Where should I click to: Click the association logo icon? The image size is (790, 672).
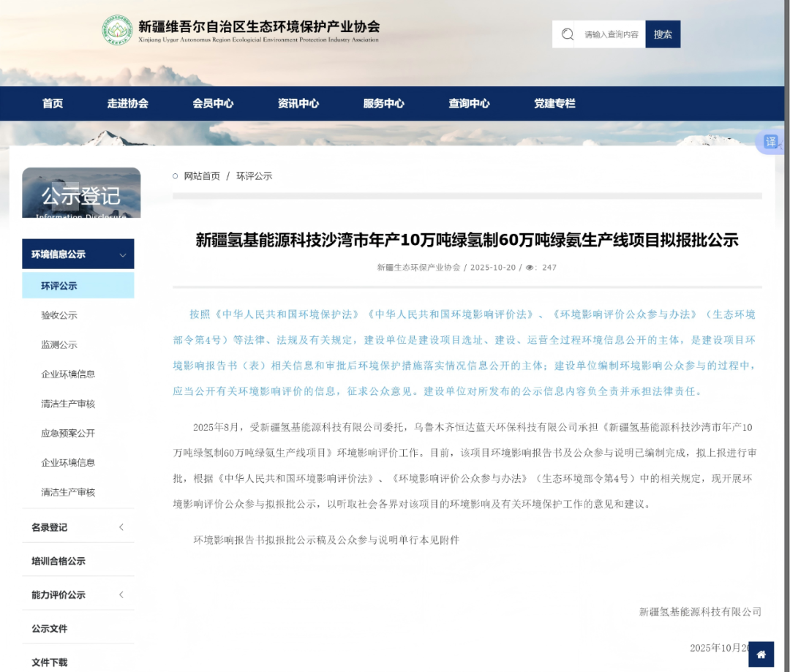click(x=117, y=30)
